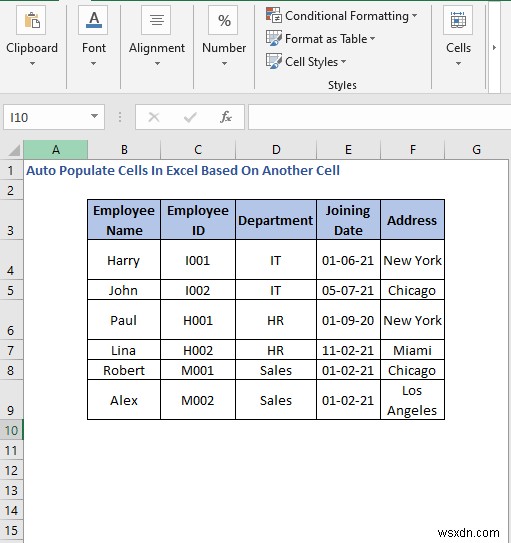Image resolution: width=511 pixels, height=543 pixels.
Task: Select the 'Employee ID' header cell
Action: (x=198, y=220)
